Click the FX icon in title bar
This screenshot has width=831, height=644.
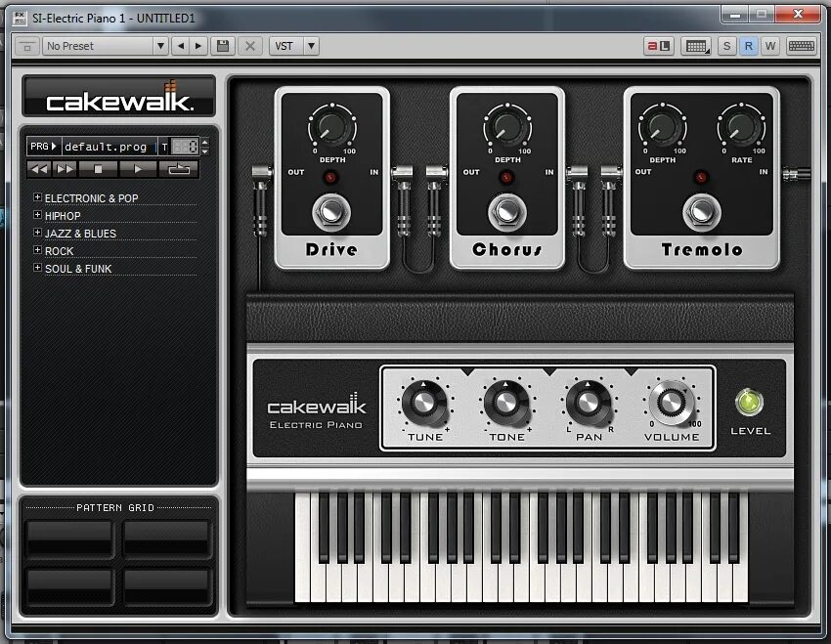point(20,18)
